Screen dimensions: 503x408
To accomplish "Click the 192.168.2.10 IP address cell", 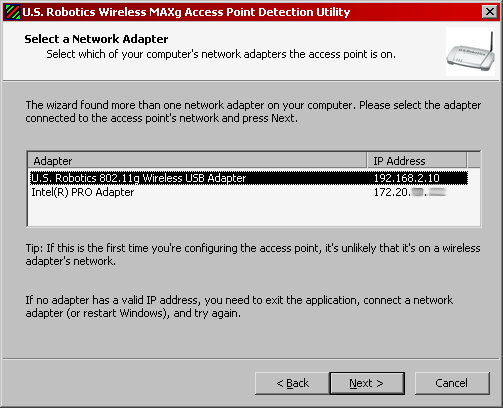I will pyautogui.click(x=406, y=178).
